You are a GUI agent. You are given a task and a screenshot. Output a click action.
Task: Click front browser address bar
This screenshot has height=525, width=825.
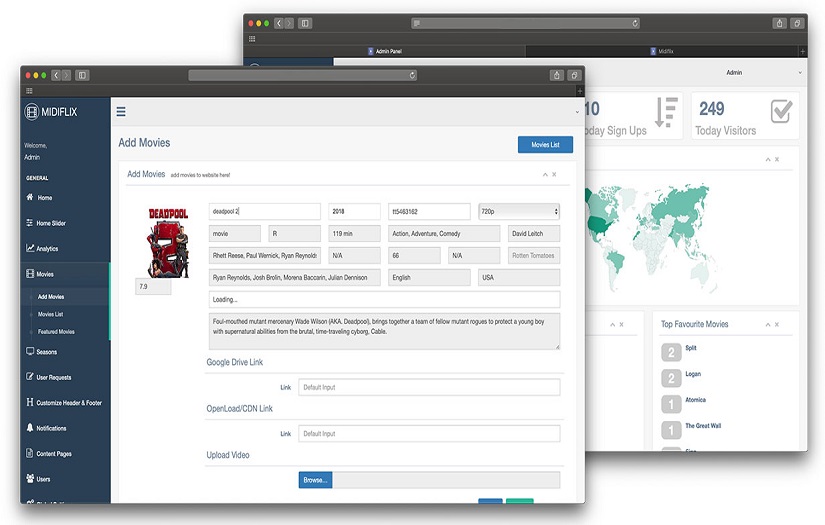click(x=303, y=75)
